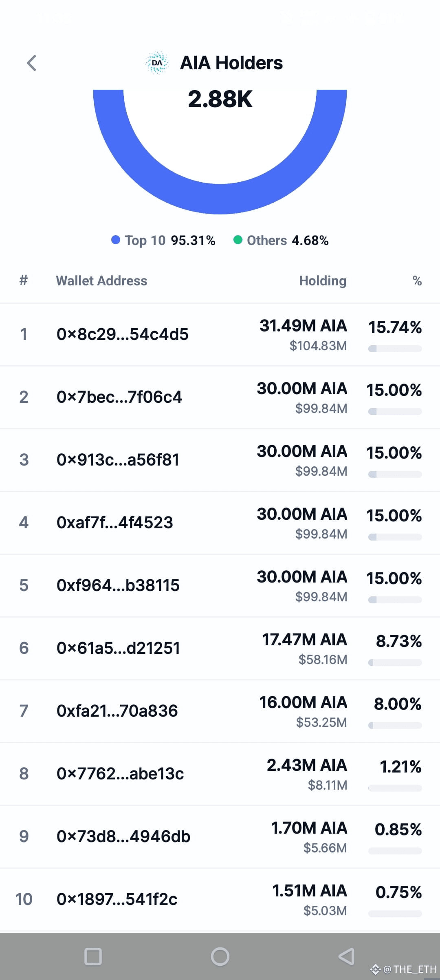Tap the green Others legend dot
This screenshot has height=980, width=440.
(238, 240)
